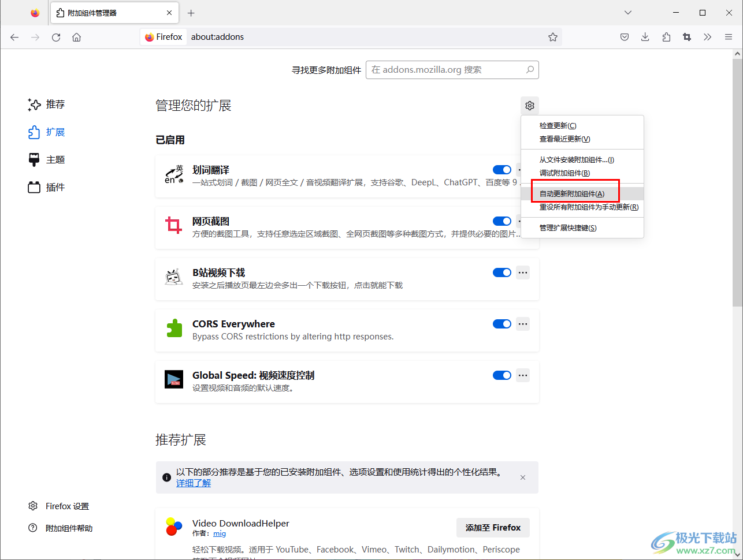
Task: Click the 网页截图 red crop icon
Action: (174, 225)
